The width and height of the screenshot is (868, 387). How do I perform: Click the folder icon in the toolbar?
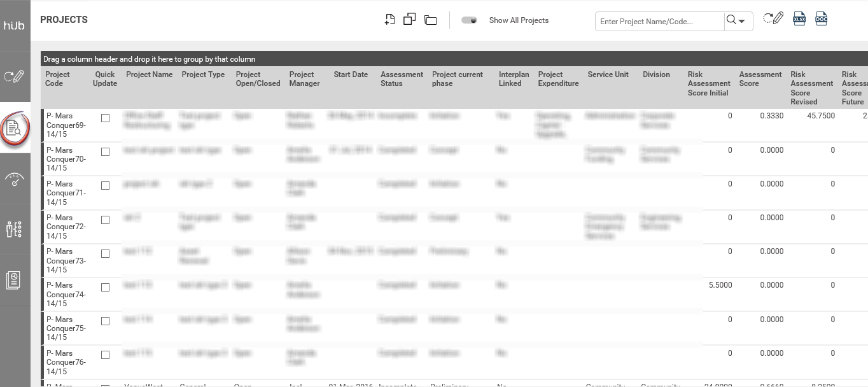431,20
